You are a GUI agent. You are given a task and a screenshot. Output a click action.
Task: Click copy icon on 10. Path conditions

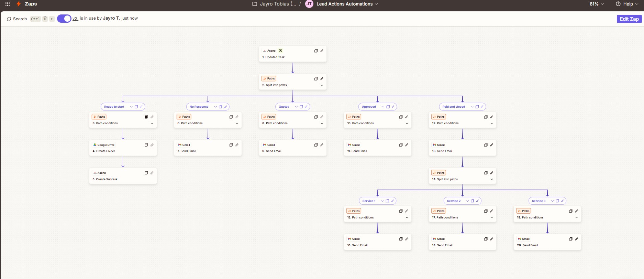click(401, 117)
